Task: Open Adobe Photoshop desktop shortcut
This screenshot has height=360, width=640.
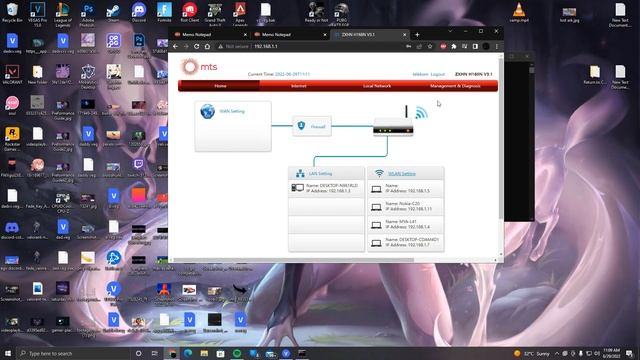Action: pos(88,13)
